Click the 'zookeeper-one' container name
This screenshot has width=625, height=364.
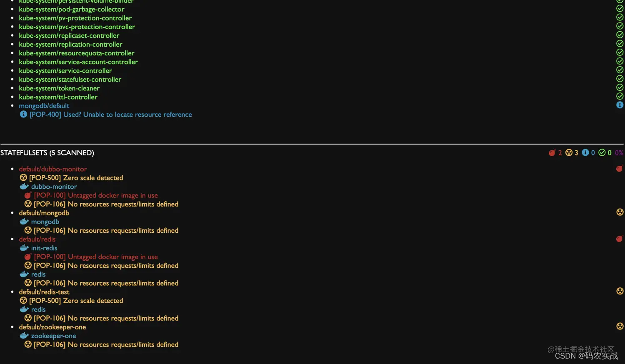click(x=54, y=336)
